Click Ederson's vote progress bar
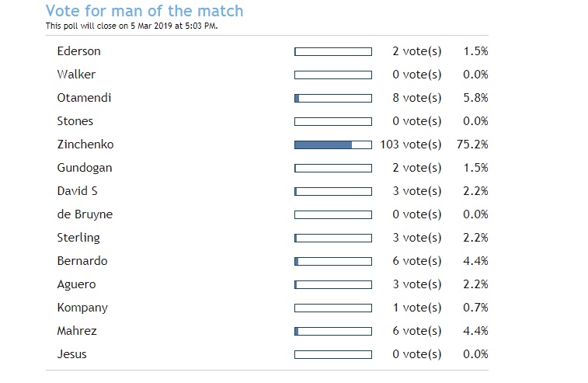This screenshot has width=588, height=383. 332,51
